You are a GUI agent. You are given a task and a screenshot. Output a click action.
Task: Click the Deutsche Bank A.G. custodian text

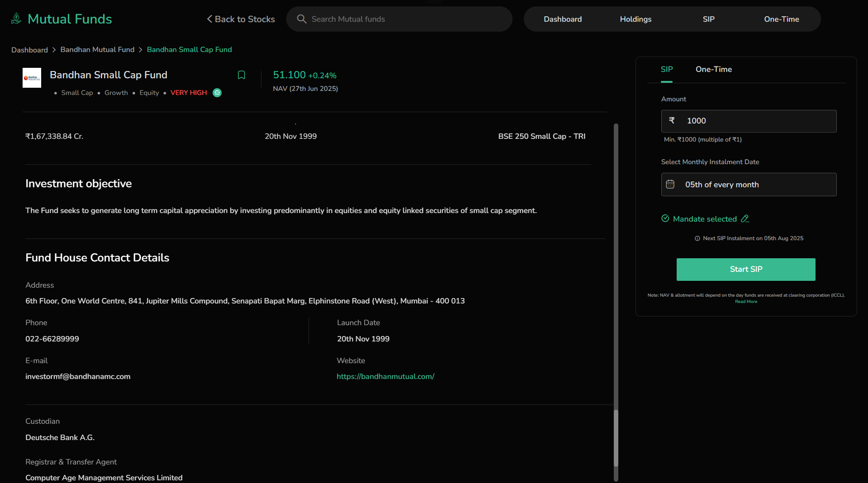(60, 437)
